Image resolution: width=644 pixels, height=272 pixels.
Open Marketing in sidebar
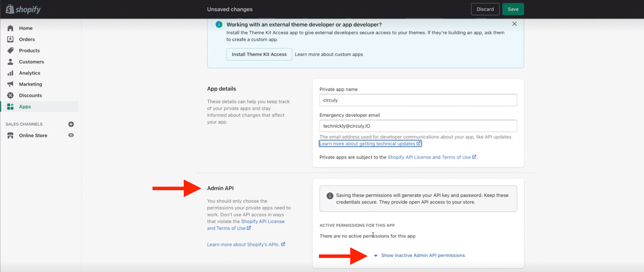pyautogui.click(x=31, y=84)
